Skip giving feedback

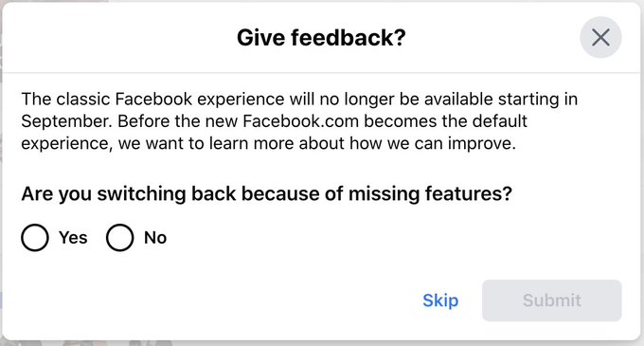[x=440, y=300]
